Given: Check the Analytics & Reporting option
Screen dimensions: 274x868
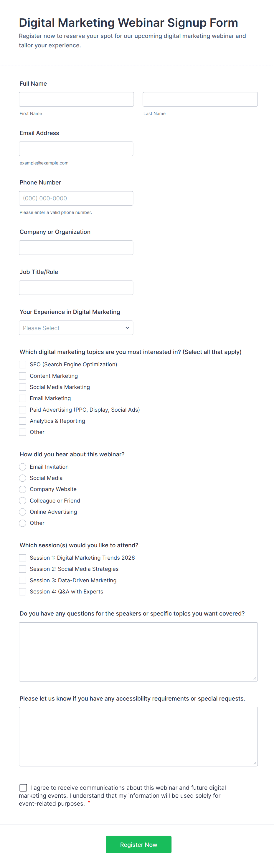Looking at the screenshot, I should [x=22, y=420].
